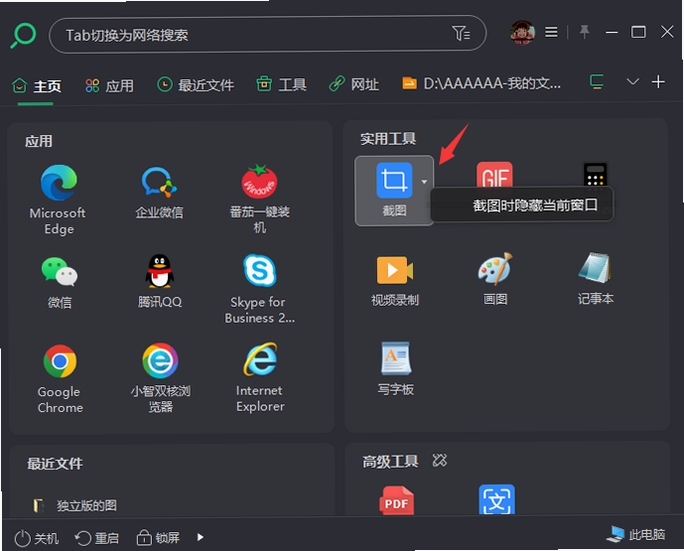The image size is (684, 551).
Task: Open 番茄一键装机
Action: point(260,198)
